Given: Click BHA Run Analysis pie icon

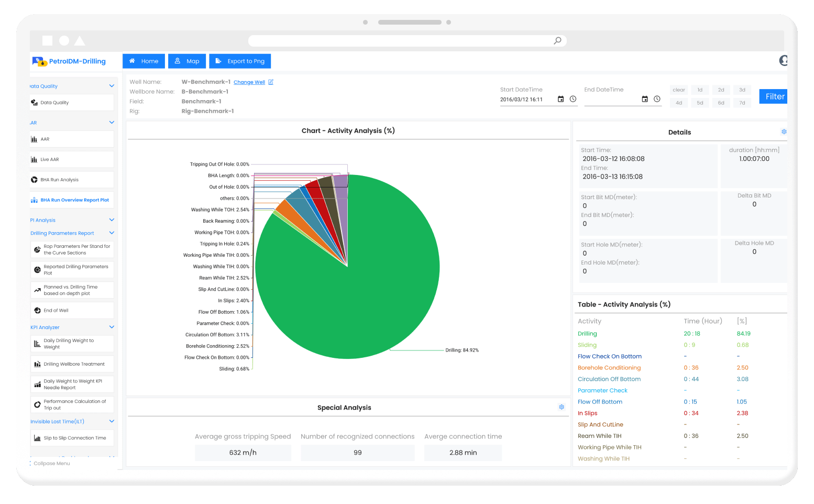Looking at the screenshot, I should [x=34, y=180].
